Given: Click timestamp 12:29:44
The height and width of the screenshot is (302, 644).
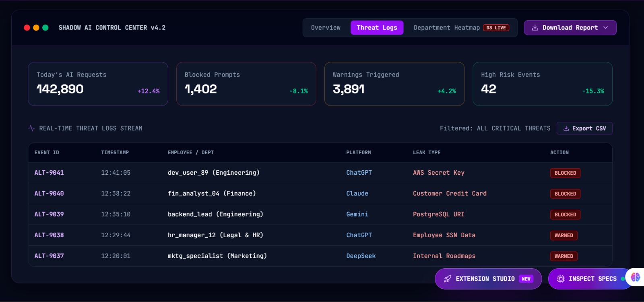Looking at the screenshot, I should 116,235.
